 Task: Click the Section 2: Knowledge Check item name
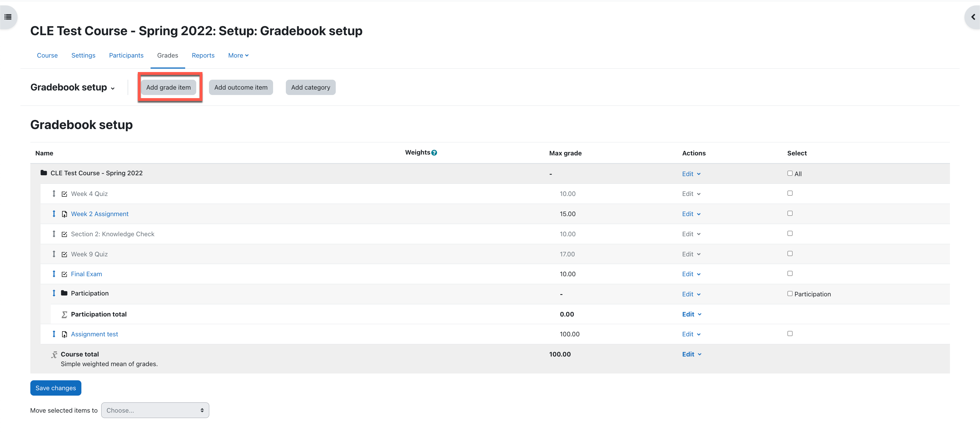click(x=113, y=234)
